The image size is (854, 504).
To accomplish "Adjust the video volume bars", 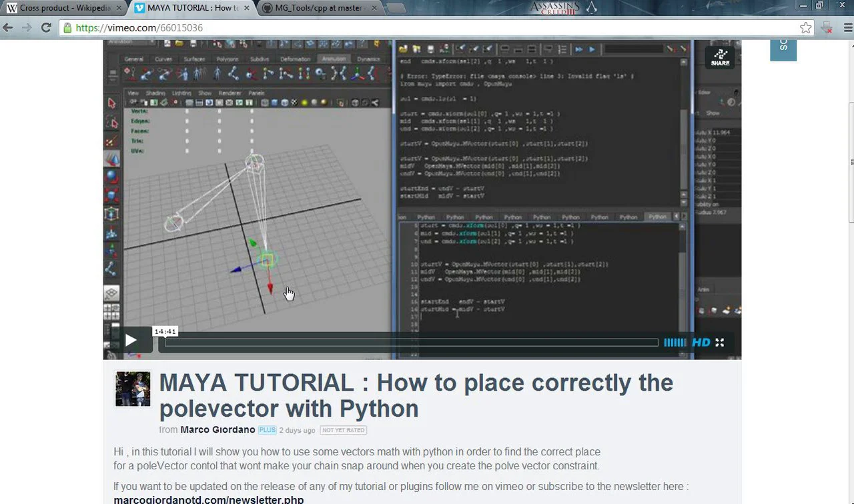I will [675, 343].
